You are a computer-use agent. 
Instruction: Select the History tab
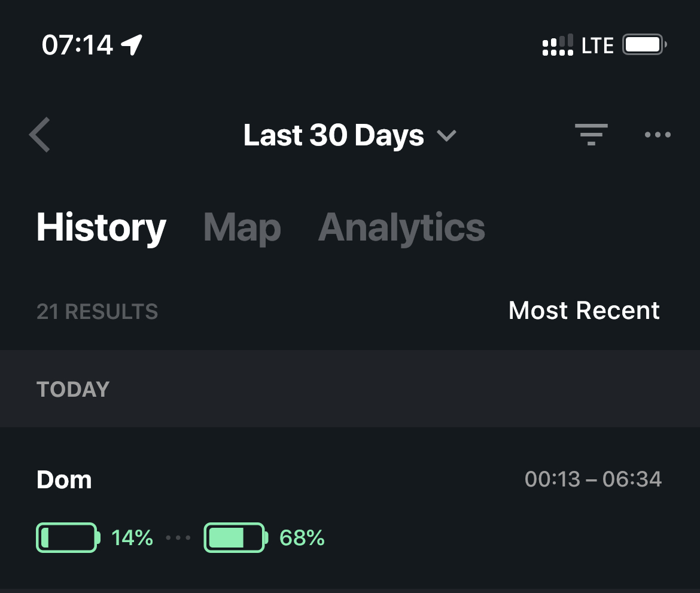point(101,228)
